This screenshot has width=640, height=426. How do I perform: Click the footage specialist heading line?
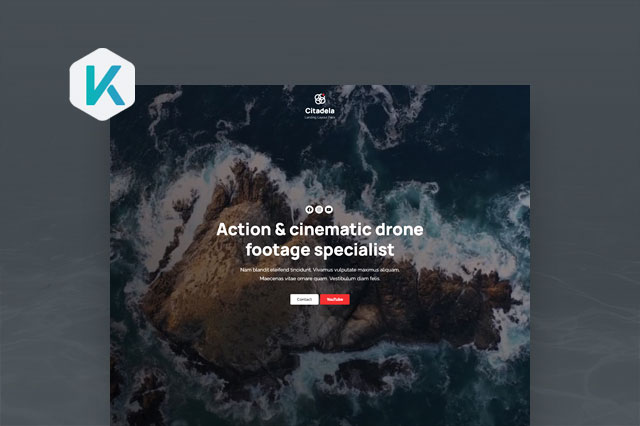(x=319, y=249)
